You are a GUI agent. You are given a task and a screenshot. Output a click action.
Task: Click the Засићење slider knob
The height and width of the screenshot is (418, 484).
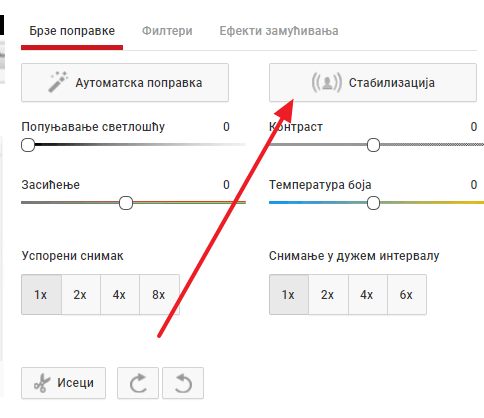(x=126, y=203)
